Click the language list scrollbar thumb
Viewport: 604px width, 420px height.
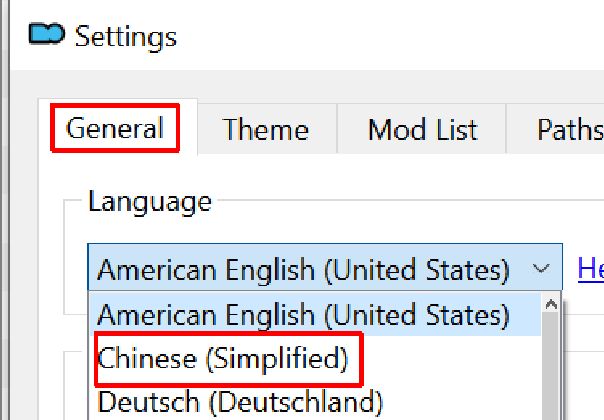[x=551, y=366]
